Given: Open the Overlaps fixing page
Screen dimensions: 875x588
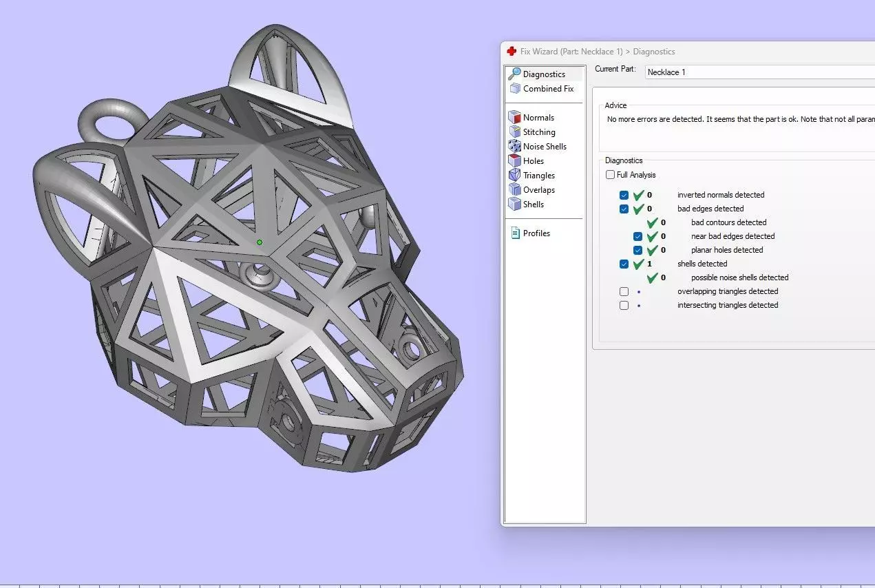Looking at the screenshot, I should pos(539,190).
